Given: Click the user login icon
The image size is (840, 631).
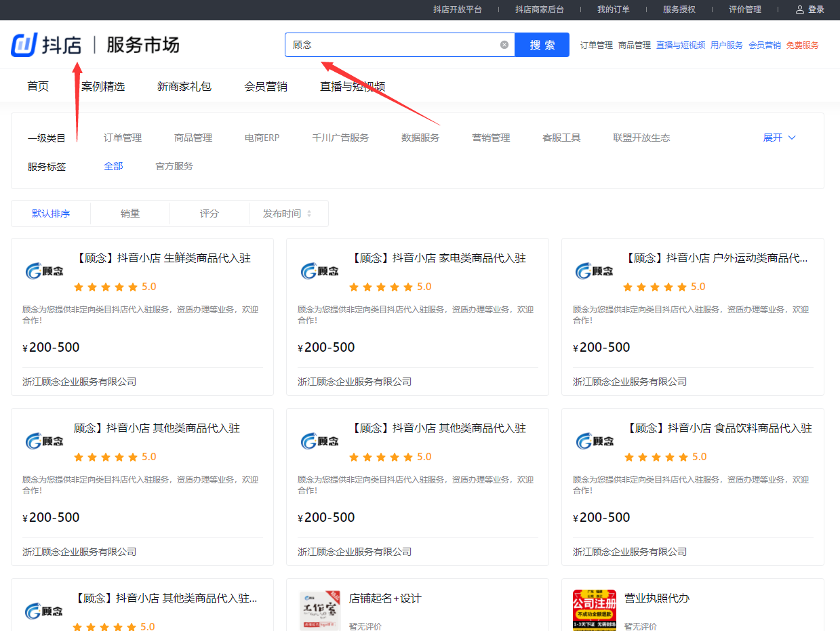Looking at the screenshot, I should [800, 9].
